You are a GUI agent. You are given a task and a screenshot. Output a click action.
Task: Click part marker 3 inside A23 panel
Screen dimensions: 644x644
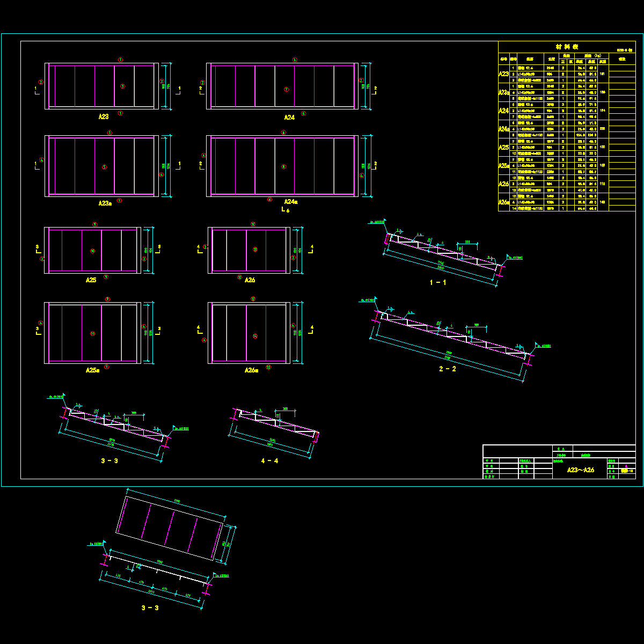click(122, 86)
